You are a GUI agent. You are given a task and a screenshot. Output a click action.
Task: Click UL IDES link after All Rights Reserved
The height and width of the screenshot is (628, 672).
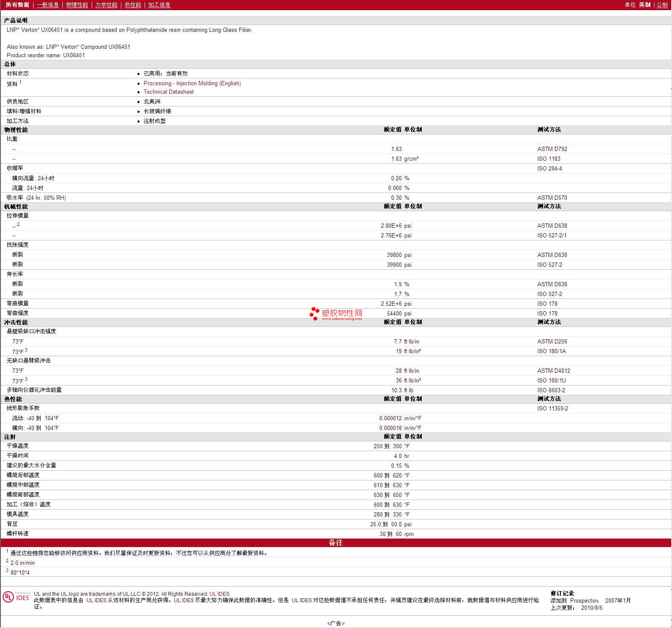(x=219, y=594)
